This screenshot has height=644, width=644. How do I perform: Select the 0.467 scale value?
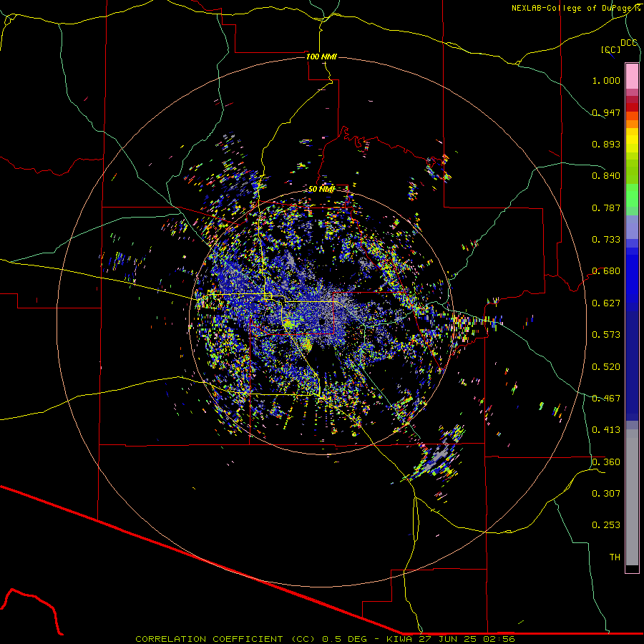click(606, 399)
